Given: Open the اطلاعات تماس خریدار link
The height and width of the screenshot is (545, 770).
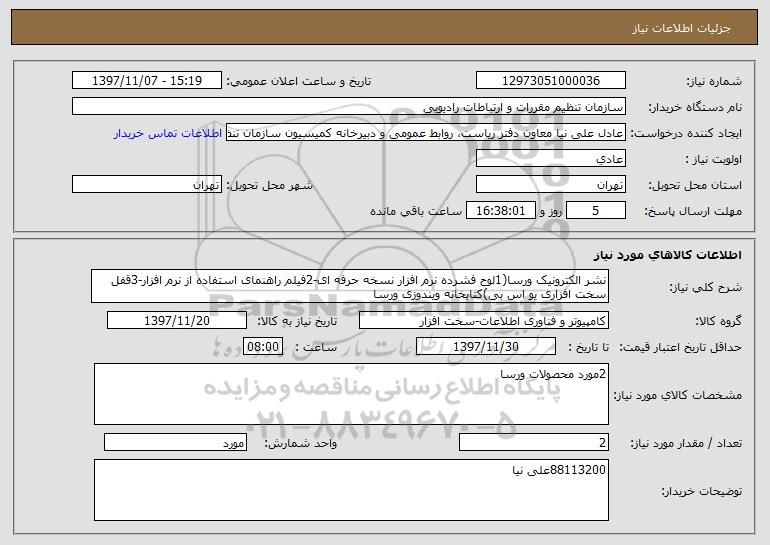Looking at the screenshot, I should pyautogui.click(x=168, y=134).
